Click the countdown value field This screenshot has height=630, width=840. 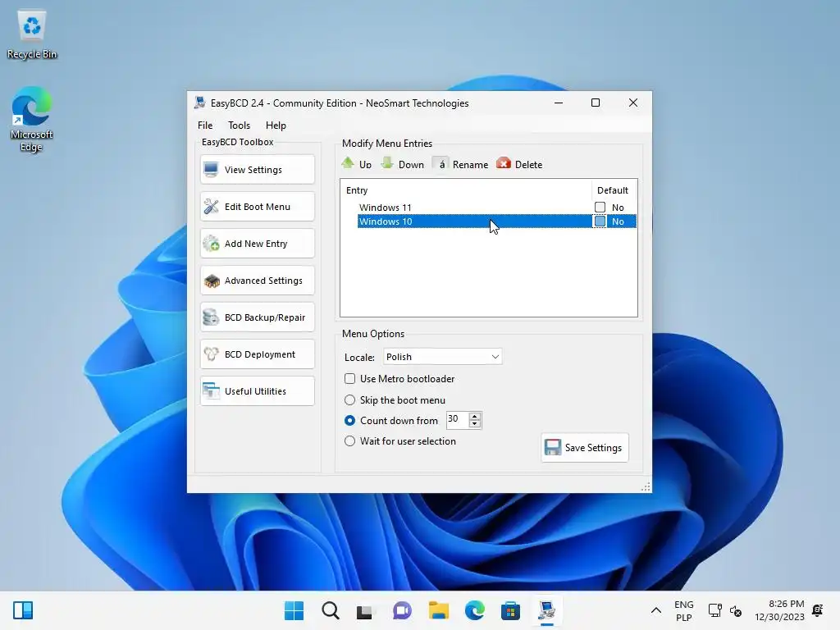pyautogui.click(x=457, y=419)
